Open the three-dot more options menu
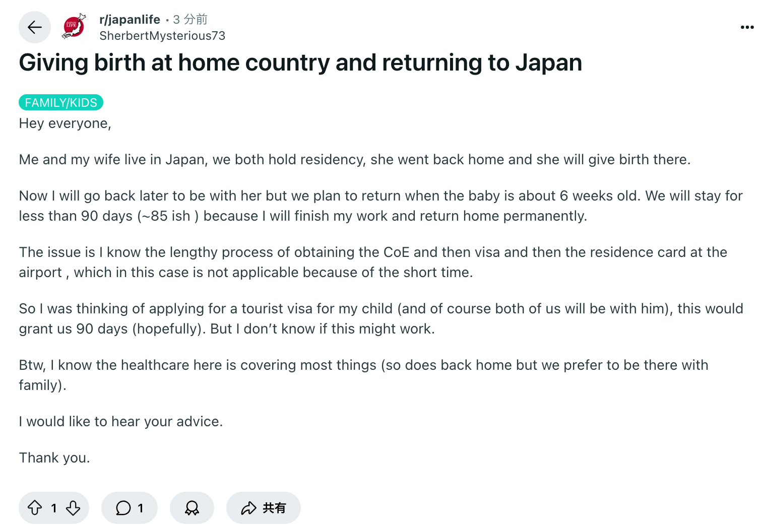762x532 pixels. 747,27
